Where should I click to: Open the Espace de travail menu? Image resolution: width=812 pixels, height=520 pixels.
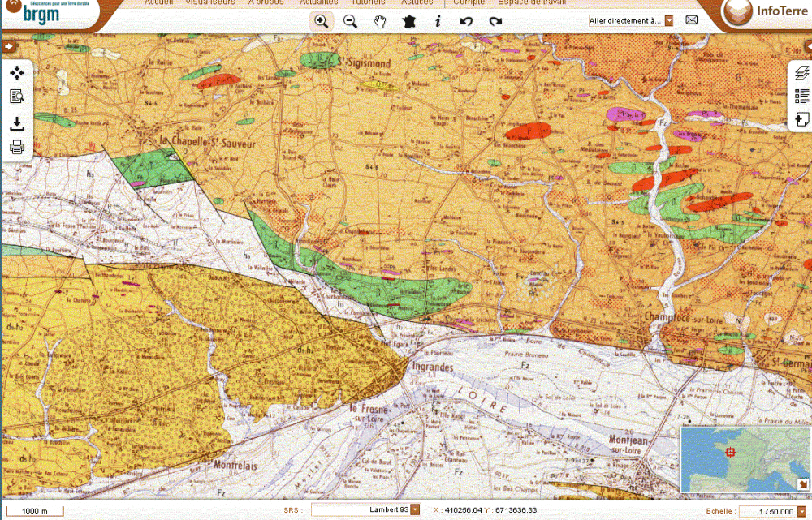pos(532,3)
